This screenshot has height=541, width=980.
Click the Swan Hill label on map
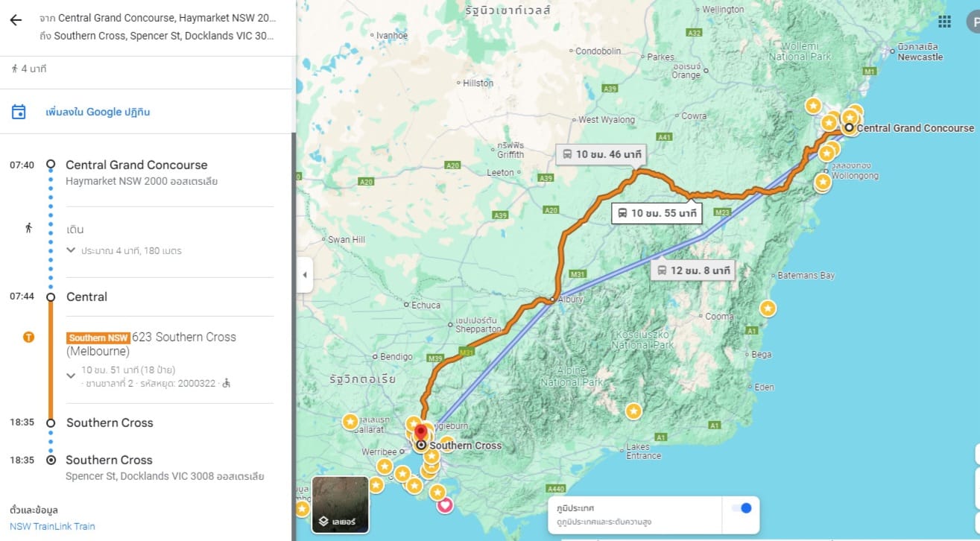[347, 240]
